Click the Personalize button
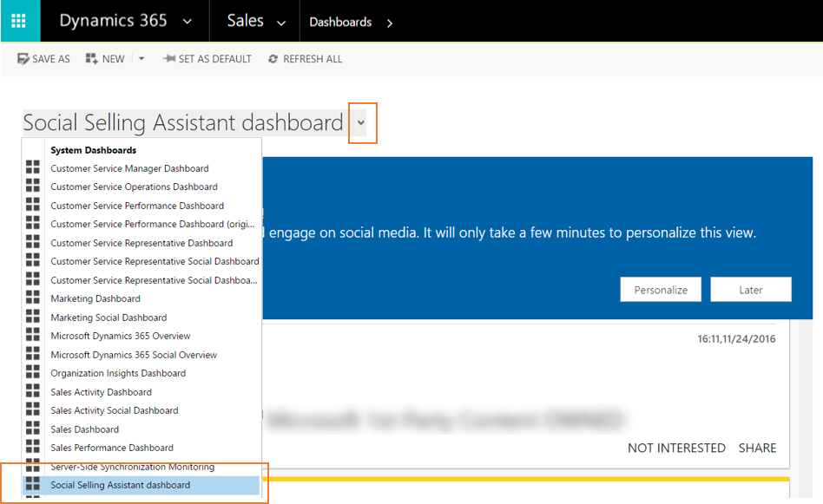Screen dimensions: 823x504 coord(661,290)
